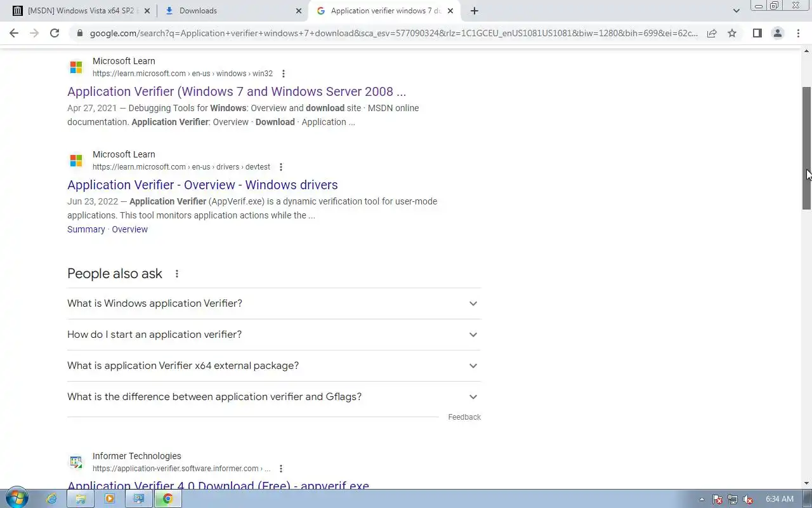Screen dimensions: 812x508
Task: Expand application Verifier x64 external package question
Action: click(x=274, y=366)
